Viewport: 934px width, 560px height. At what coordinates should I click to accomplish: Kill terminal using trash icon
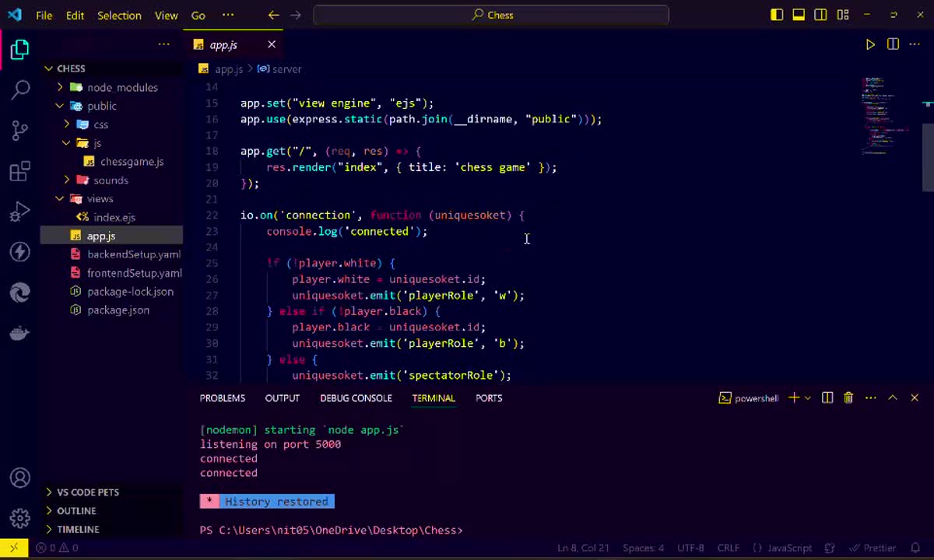848,398
